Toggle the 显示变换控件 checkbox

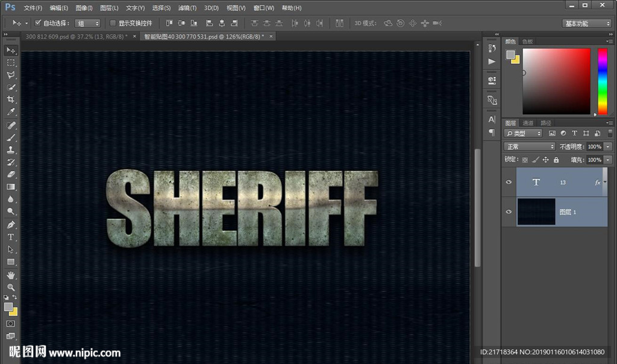(x=113, y=24)
